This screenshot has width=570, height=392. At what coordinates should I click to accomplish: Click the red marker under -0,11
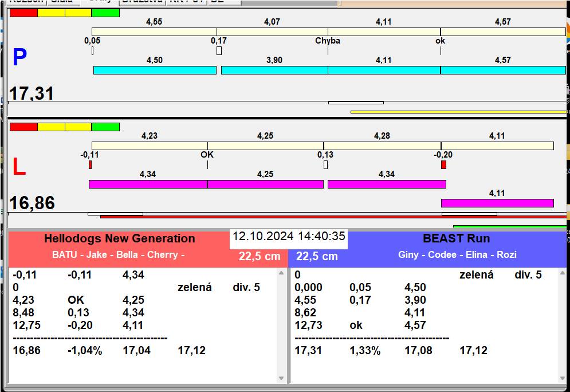pyautogui.click(x=90, y=165)
